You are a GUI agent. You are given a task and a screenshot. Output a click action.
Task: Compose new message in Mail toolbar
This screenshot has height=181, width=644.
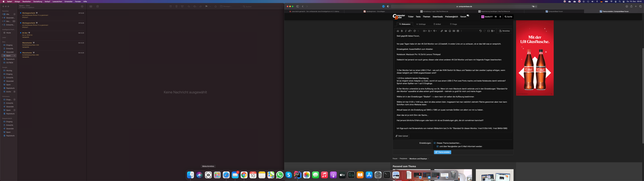pos(97,7)
